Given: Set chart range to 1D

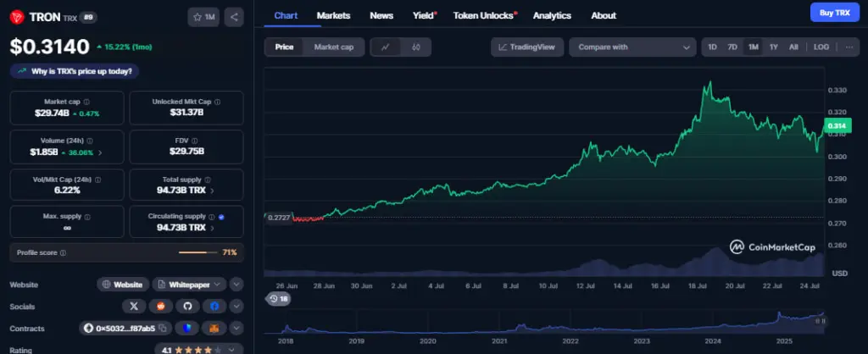Looking at the screenshot, I should click(x=712, y=47).
